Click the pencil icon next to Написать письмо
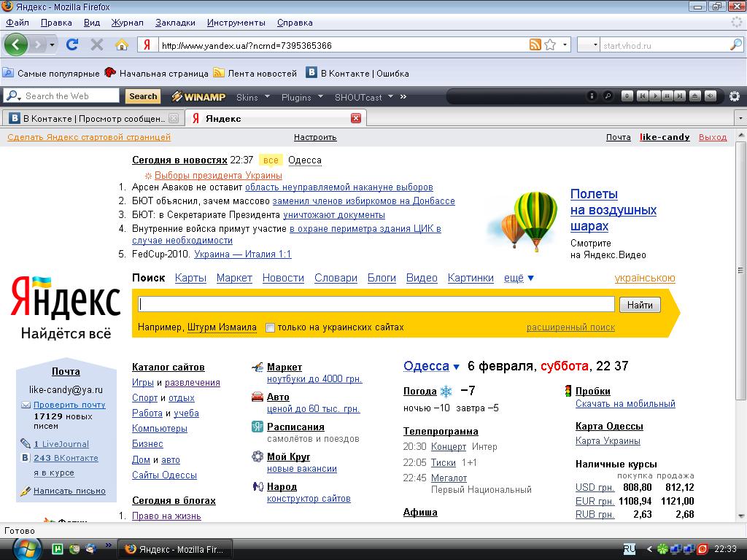 26,491
